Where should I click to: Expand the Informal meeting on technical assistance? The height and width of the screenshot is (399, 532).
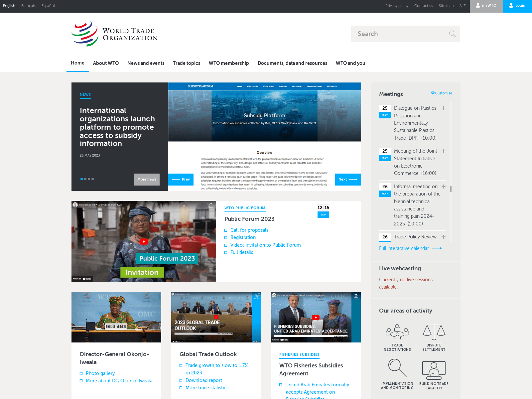[x=444, y=187]
